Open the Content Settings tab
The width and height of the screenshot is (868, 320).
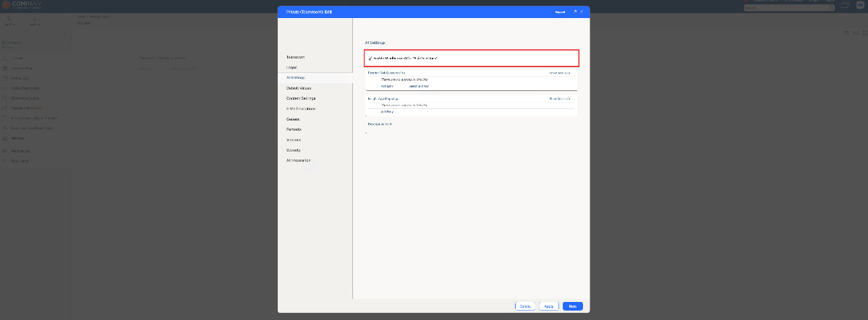click(301, 98)
